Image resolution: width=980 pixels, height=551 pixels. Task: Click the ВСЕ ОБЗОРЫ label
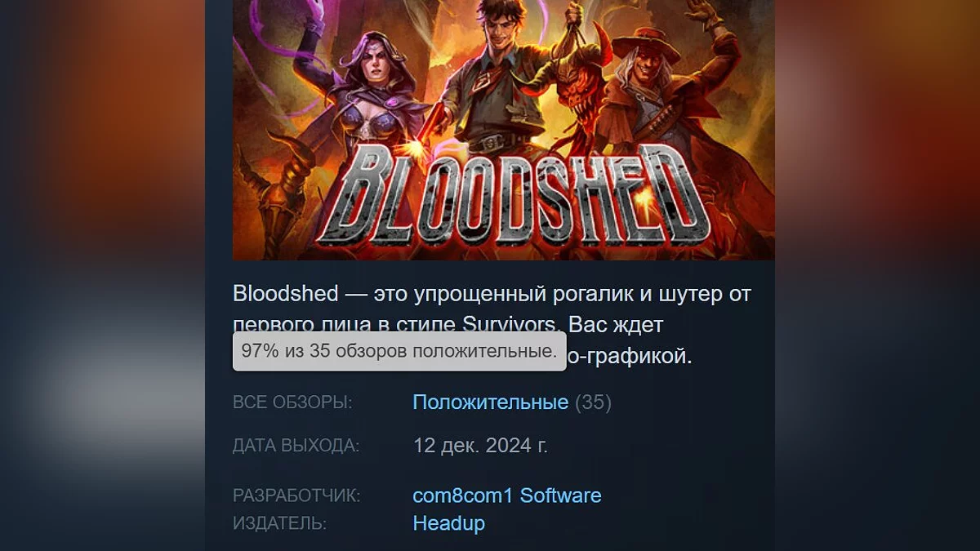click(x=292, y=402)
